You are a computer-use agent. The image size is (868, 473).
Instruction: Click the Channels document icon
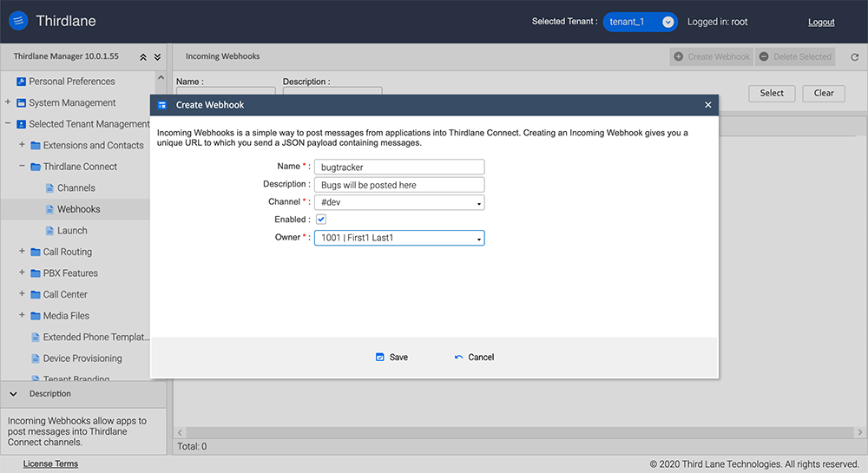tap(49, 188)
